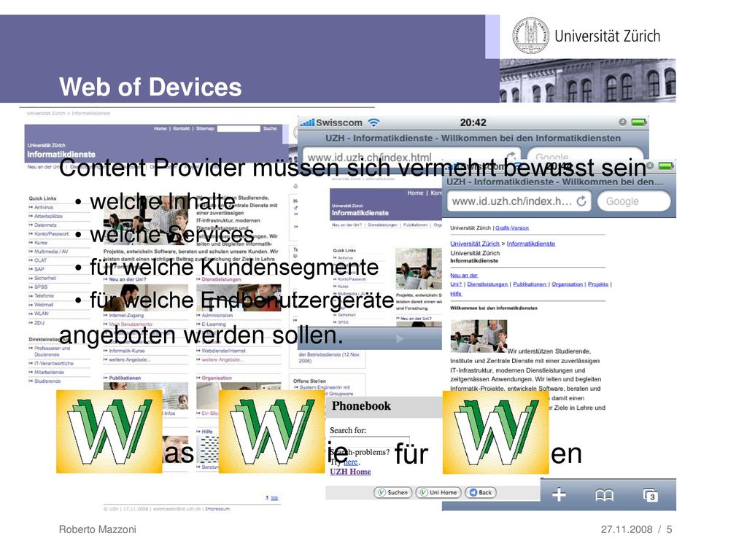The width and height of the screenshot is (747, 560).
Task: Tap the Wi-Fi icon next to Swisscom
Action: click(374, 122)
